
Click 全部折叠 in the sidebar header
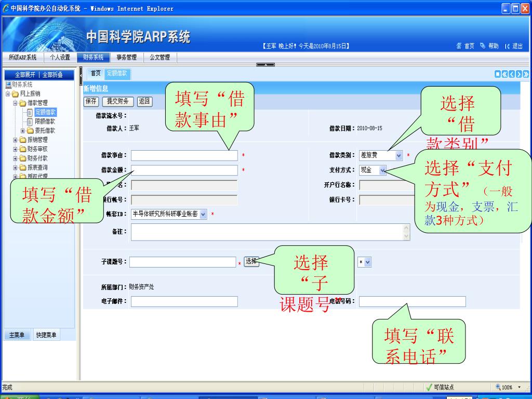click(x=52, y=75)
